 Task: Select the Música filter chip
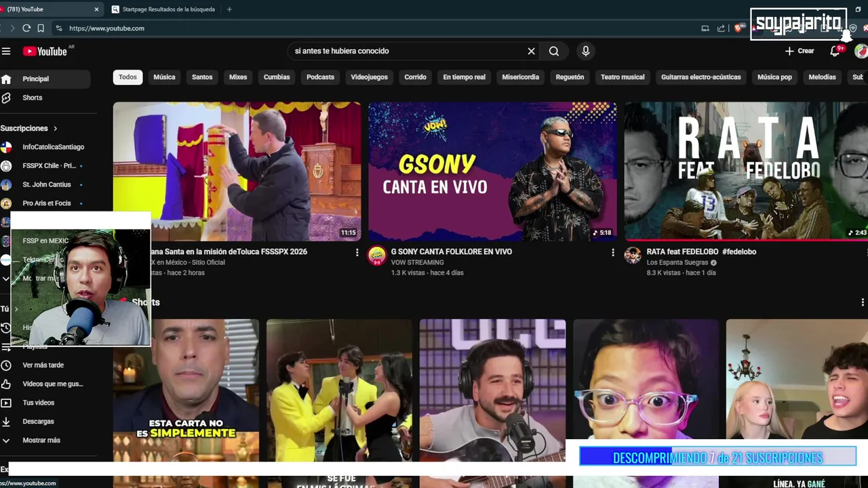[164, 77]
